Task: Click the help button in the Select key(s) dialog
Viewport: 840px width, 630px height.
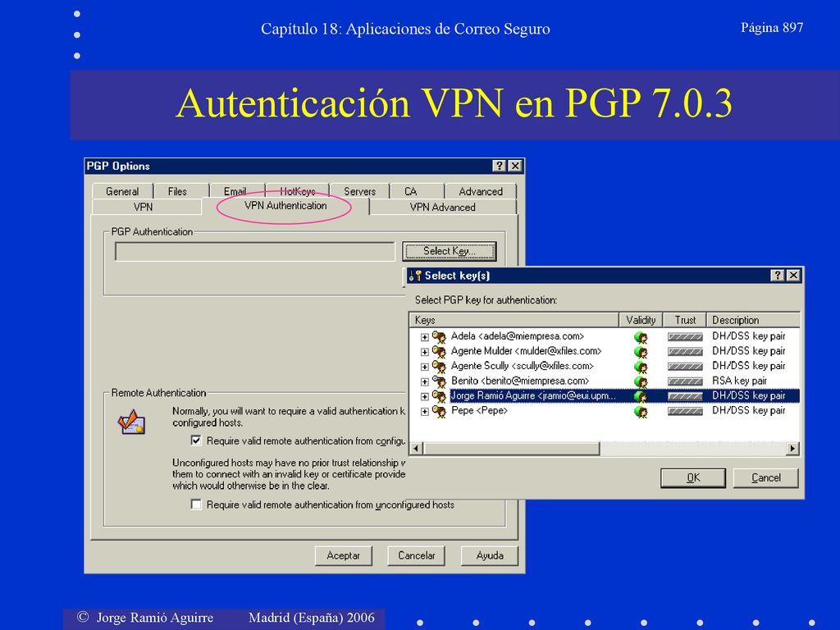Action: point(778,276)
